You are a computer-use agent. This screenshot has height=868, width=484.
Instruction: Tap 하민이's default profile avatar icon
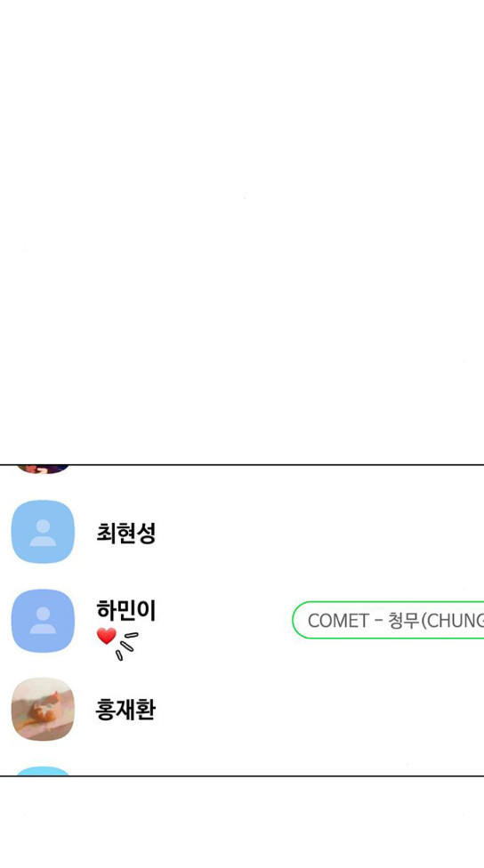pyautogui.click(x=43, y=621)
